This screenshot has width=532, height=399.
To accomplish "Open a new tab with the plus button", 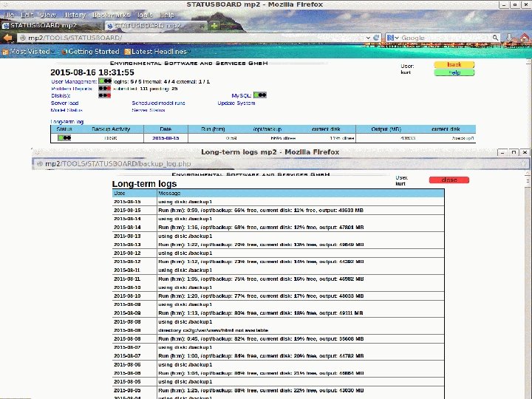I will coord(214,25).
